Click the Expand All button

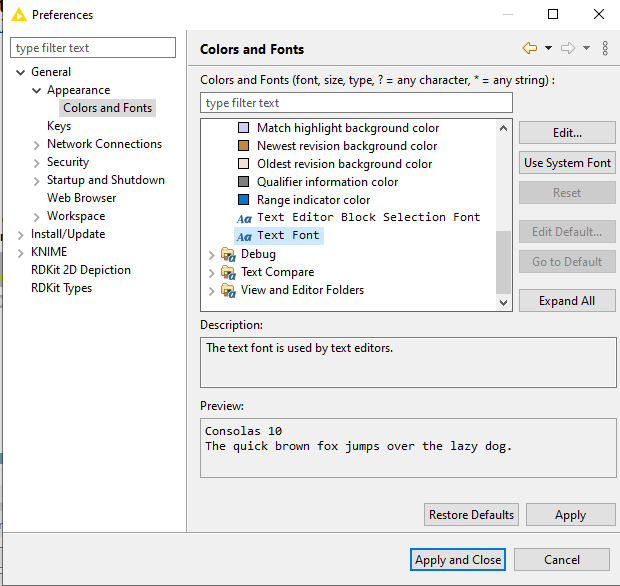[x=567, y=301]
